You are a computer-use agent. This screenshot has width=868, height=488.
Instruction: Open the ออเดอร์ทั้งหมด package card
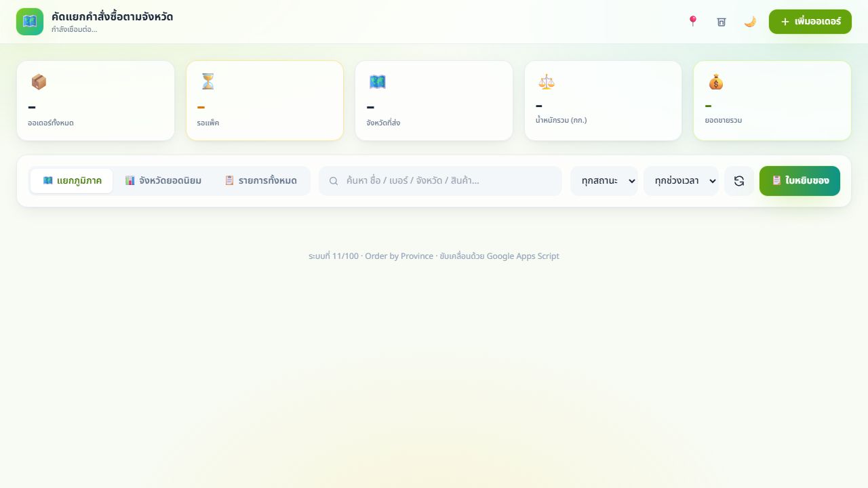96,101
